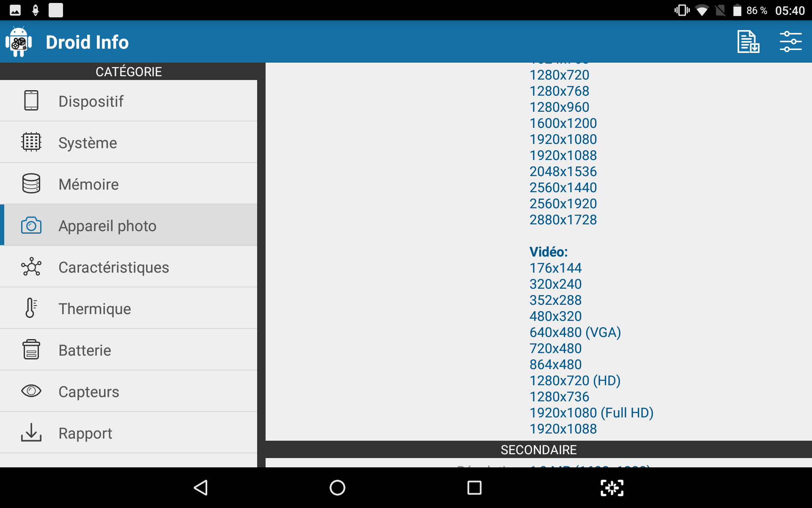Select the Appareil photo category
The image size is (812, 508).
107,226
